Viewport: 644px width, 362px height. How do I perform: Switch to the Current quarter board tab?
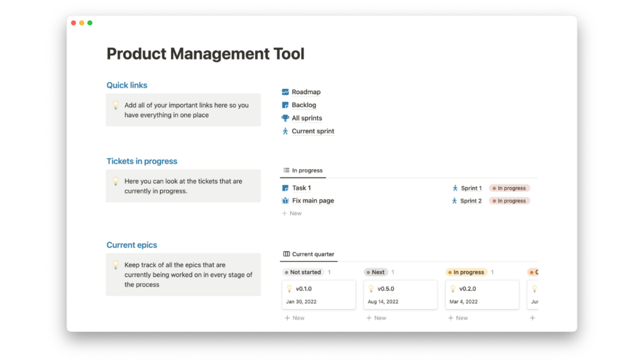(x=309, y=254)
